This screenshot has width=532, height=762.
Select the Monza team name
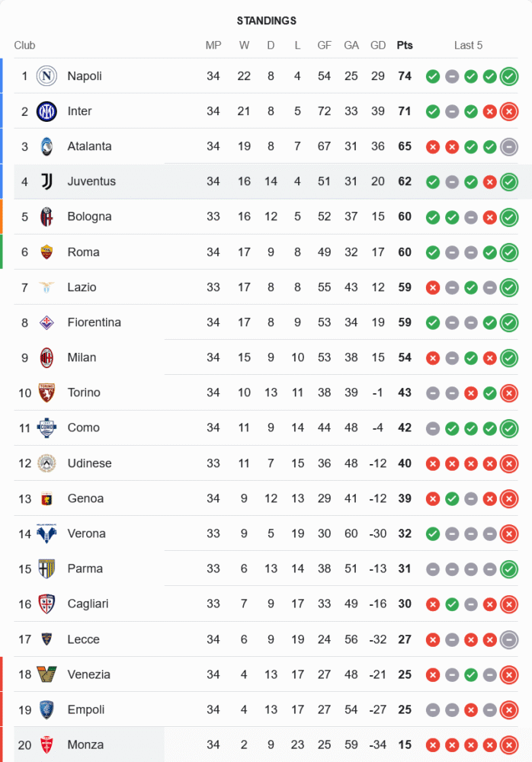click(85, 744)
